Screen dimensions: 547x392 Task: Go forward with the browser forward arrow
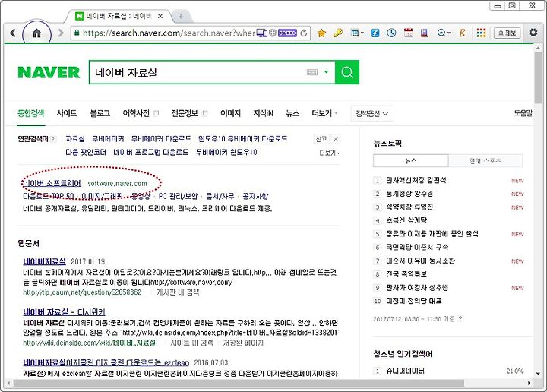(x=61, y=33)
